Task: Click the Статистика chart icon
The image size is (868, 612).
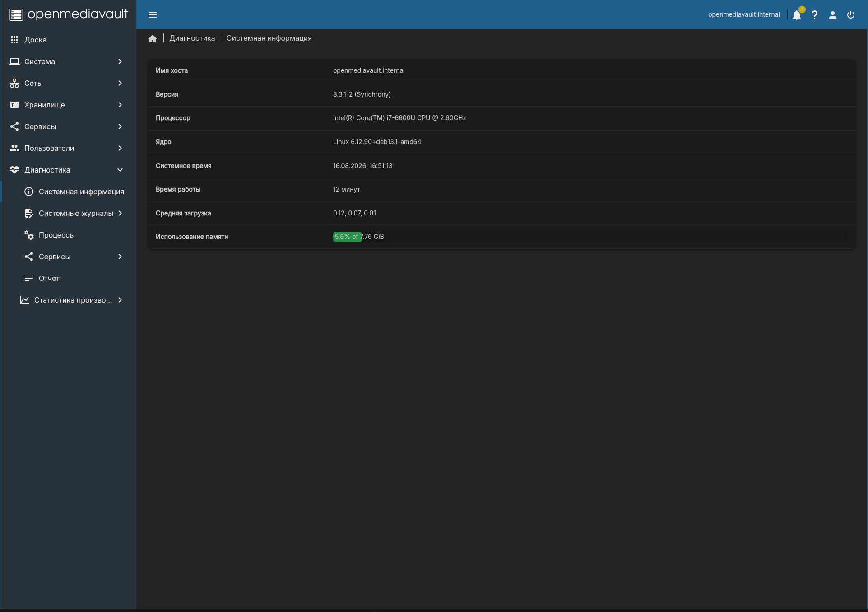Action: [x=24, y=300]
